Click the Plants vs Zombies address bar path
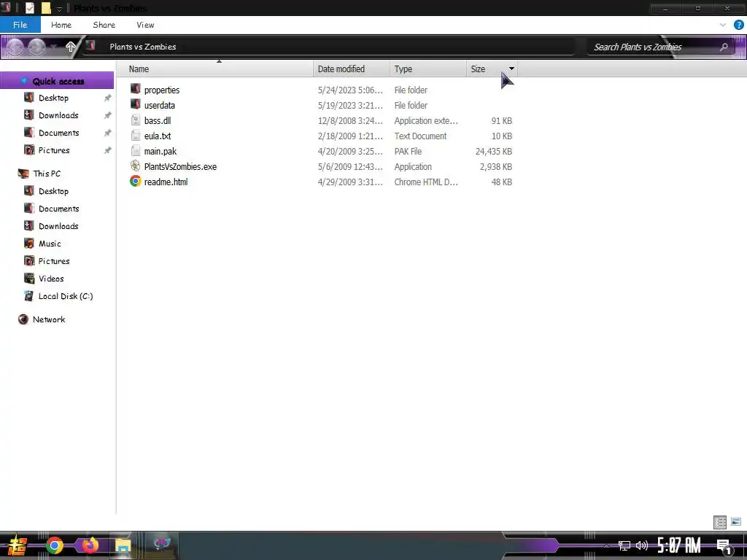 point(142,47)
